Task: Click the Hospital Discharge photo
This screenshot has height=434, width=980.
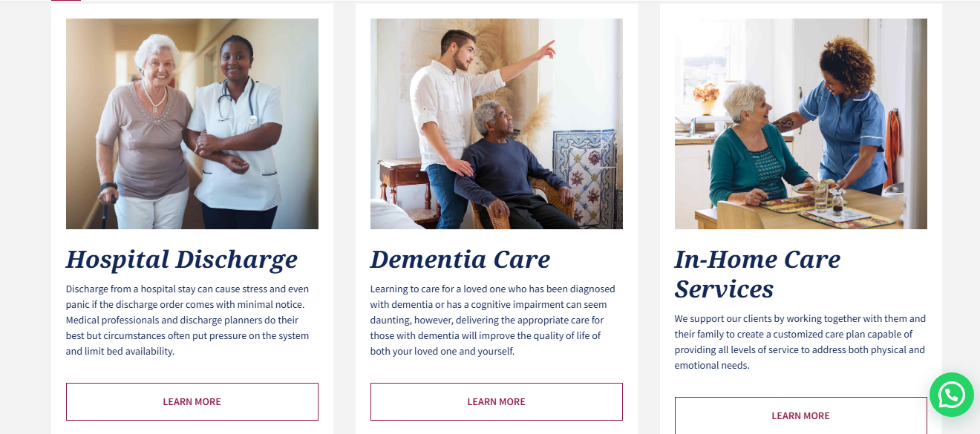Action: click(x=192, y=124)
